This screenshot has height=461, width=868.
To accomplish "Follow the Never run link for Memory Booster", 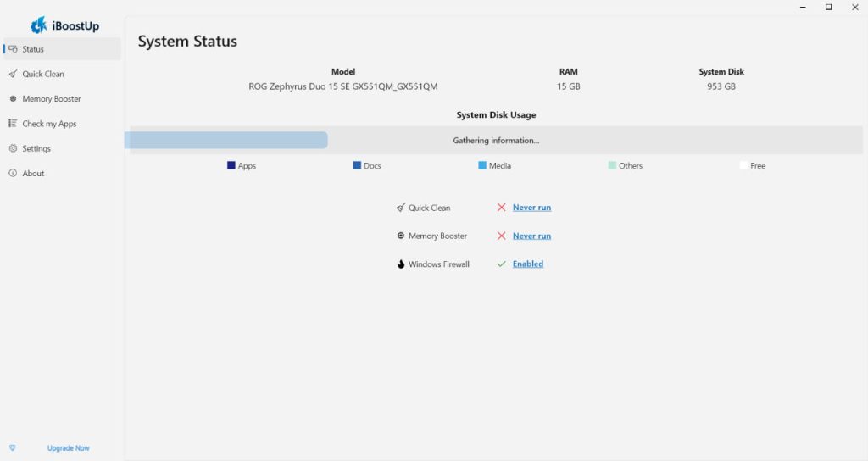I will [531, 236].
